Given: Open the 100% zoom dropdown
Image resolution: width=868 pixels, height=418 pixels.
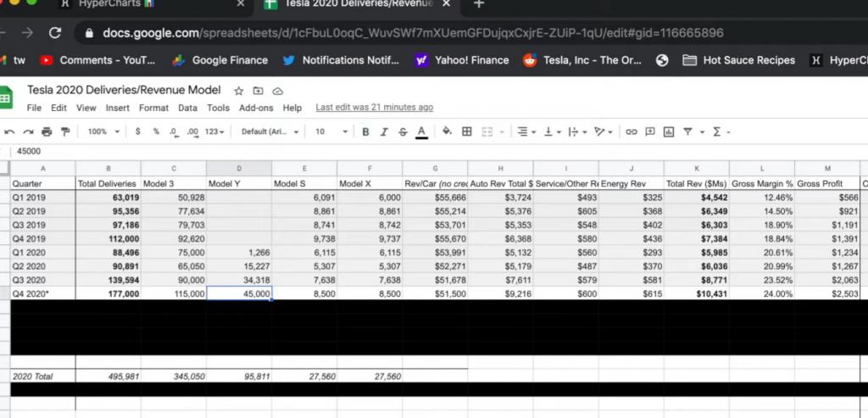Looking at the screenshot, I should pyautogui.click(x=103, y=131).
